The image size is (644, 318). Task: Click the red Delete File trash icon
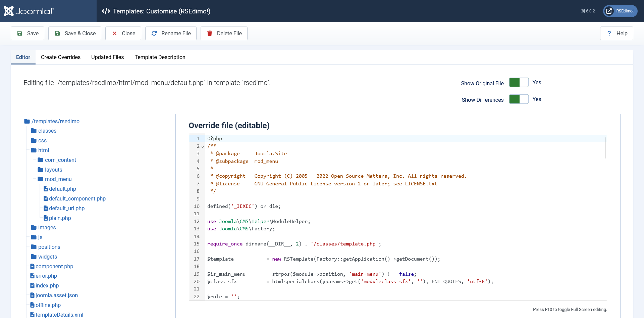tap(210, 33)
